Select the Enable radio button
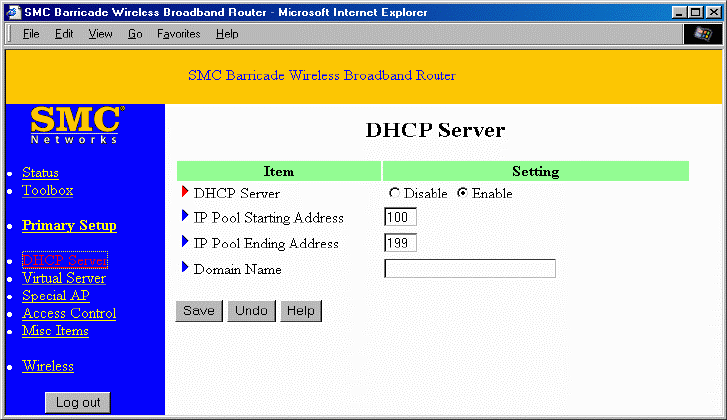The image size is (727, 420). [462, 193]
